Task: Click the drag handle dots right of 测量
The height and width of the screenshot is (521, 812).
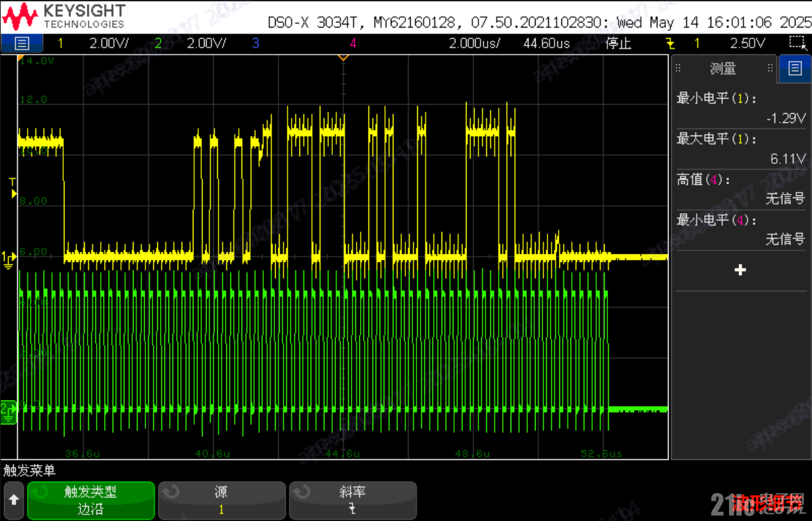Action: tap(771, 68)
